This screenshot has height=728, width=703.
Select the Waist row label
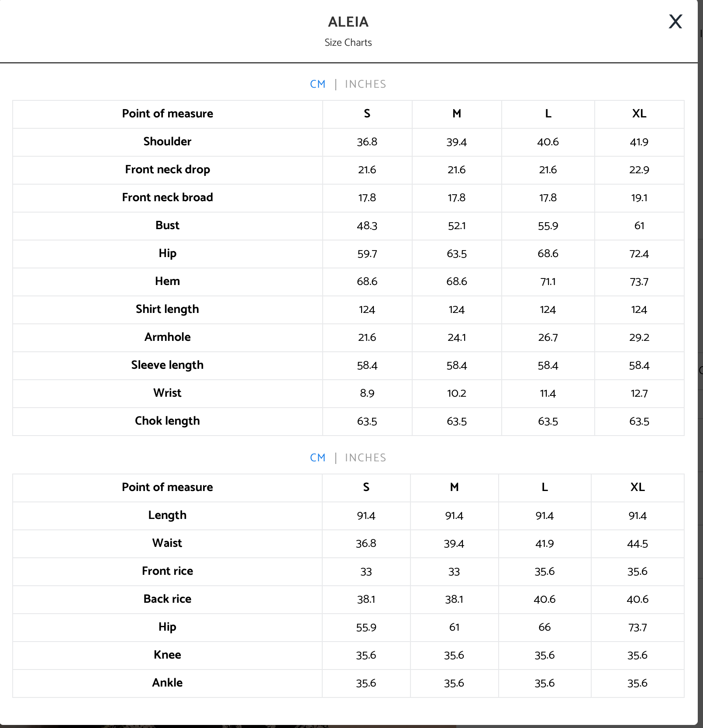click(168, 543)
